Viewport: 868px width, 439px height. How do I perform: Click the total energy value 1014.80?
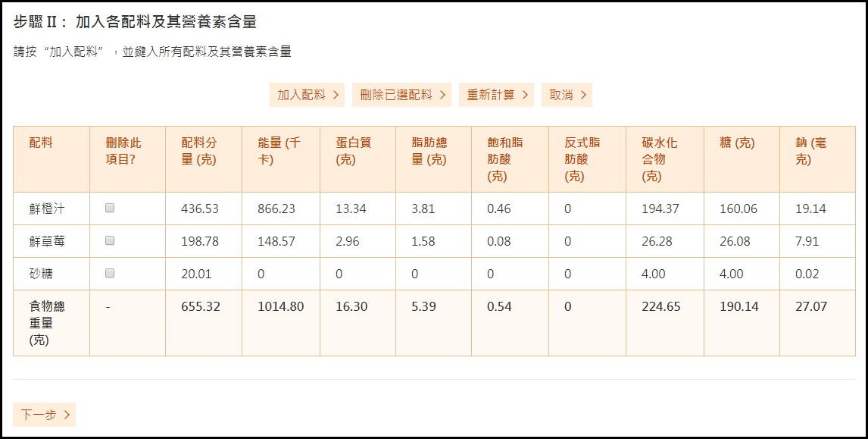click(280, 307)
